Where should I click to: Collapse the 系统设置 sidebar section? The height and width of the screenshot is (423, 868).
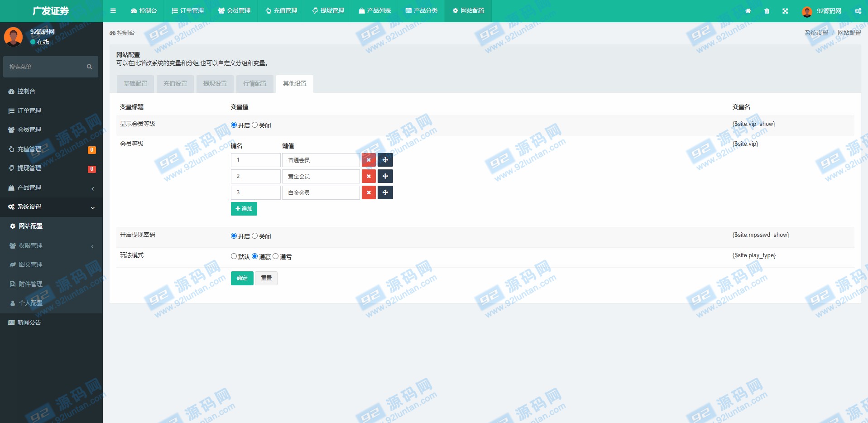click(x=51, y=207)
